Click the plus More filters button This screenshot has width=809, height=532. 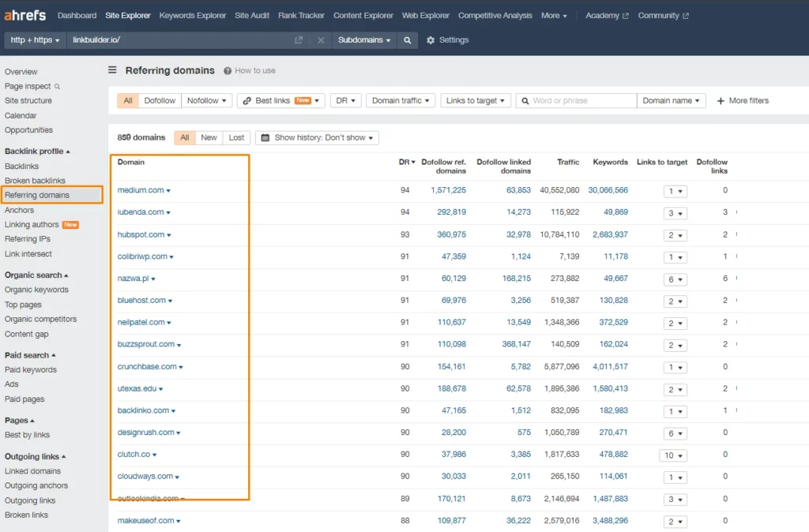click(x=743, y=100)
